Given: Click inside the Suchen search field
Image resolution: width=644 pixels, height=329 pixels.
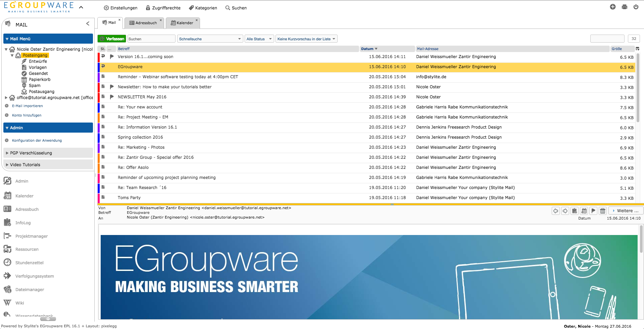Looking at the screenshot, I should [151, 39].
